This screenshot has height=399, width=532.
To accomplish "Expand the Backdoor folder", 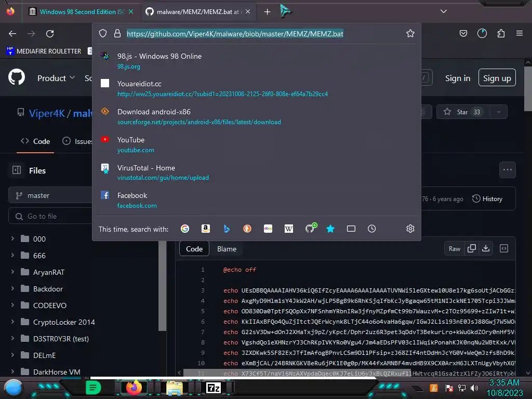I will click(12, 288).
